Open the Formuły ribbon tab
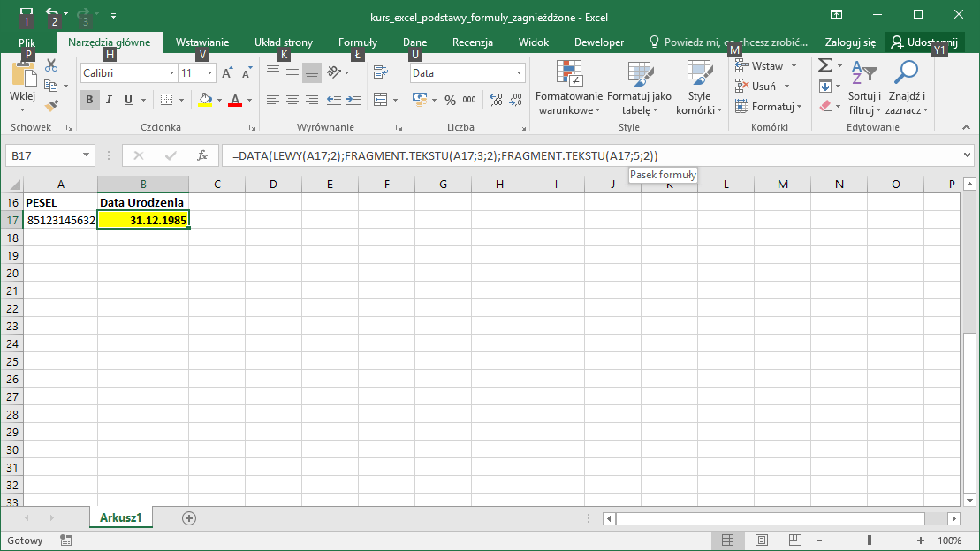 point(358,42)
